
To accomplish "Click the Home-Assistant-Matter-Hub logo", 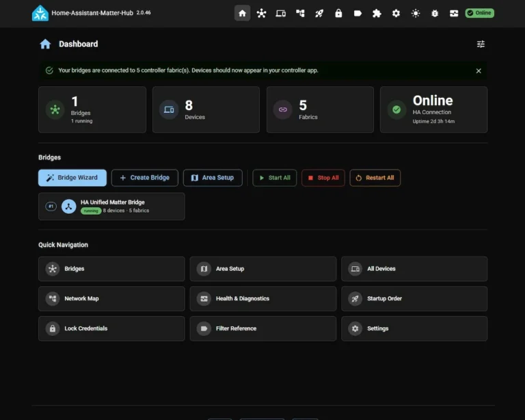I will click(x=40, y=13).
